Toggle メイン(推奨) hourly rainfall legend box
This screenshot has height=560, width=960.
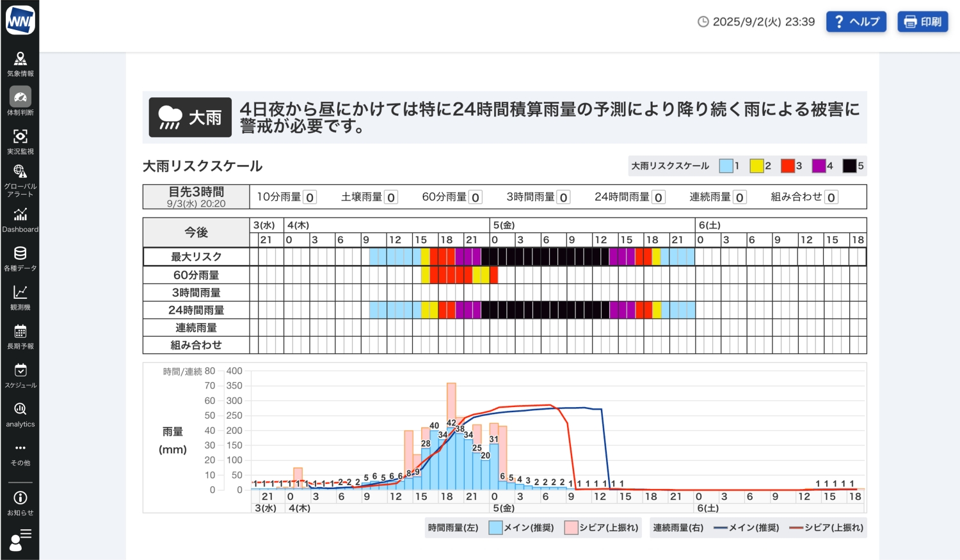click(495, 528)
